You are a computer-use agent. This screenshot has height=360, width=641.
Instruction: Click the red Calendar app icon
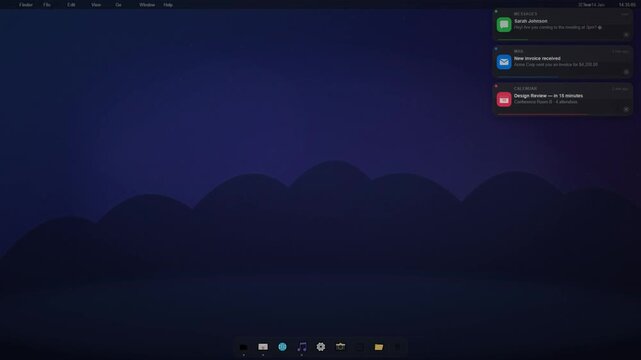pyautogui.click(x=504, y=99)
